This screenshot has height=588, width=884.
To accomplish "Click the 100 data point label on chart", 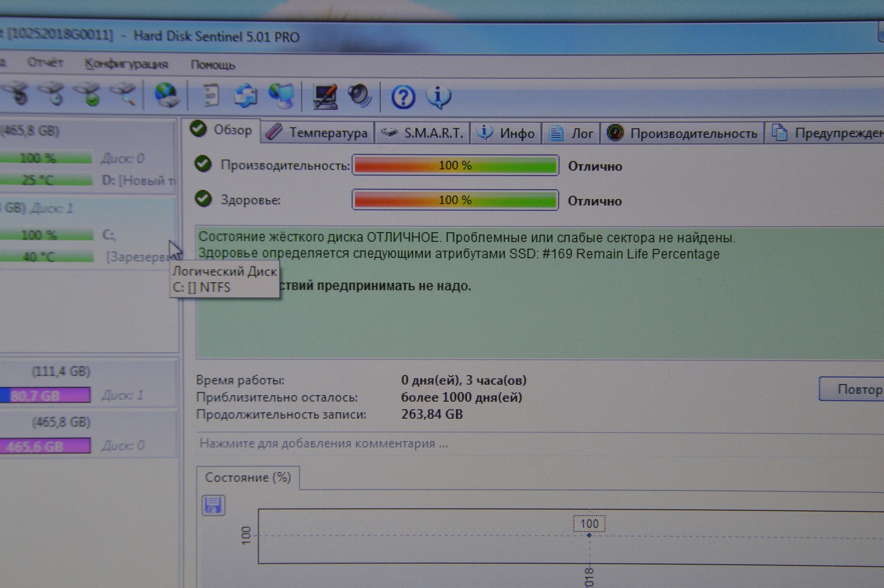I will click(x=589, y=524).
